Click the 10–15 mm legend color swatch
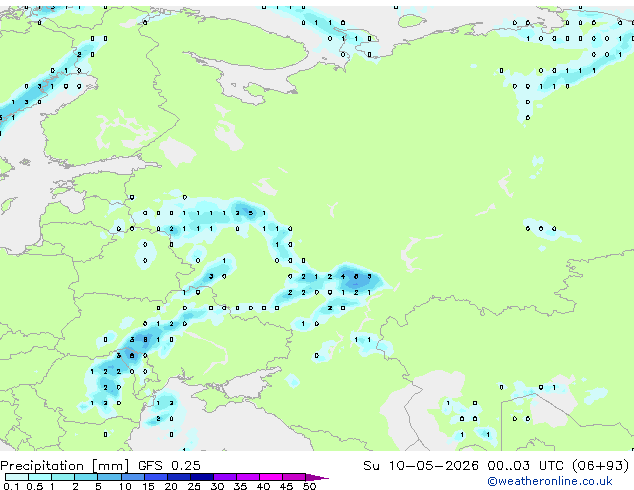The width and height of the screenshot is (634, 490). click(133, 477)
